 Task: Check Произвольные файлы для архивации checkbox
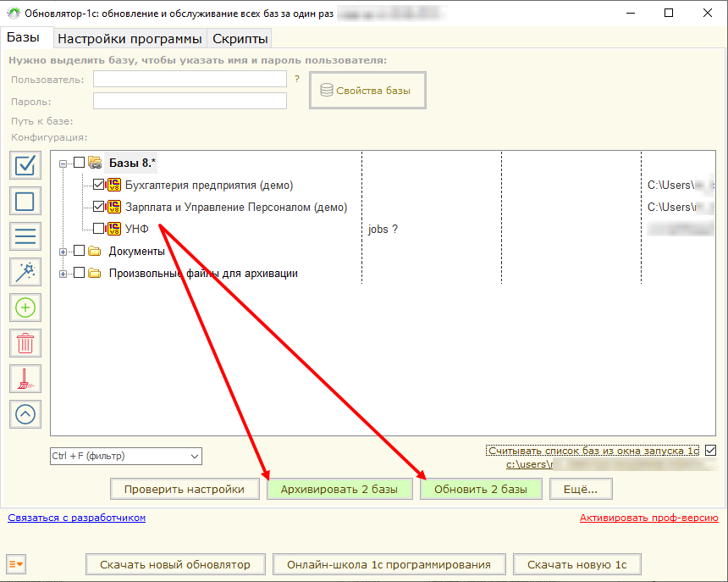[80, 272]
